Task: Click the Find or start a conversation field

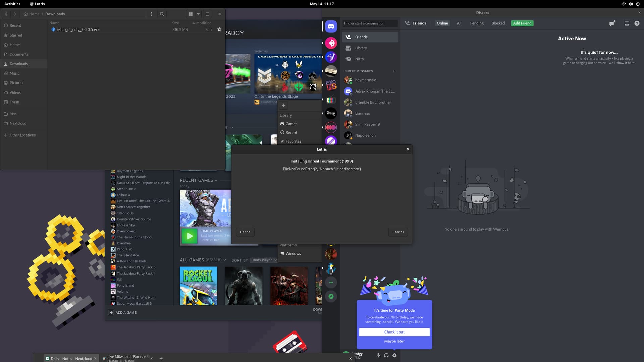Action: [x=370, y=23]
